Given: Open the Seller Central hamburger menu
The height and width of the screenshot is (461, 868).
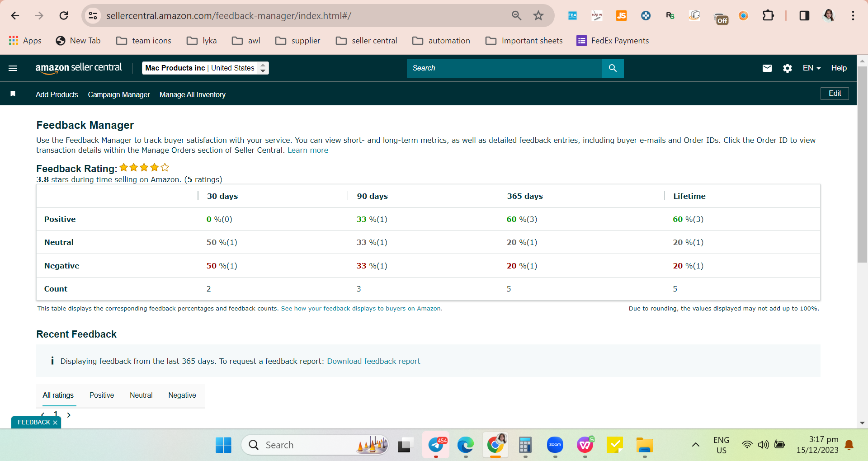Looking at the screenshot, I should tap(13, 68).
